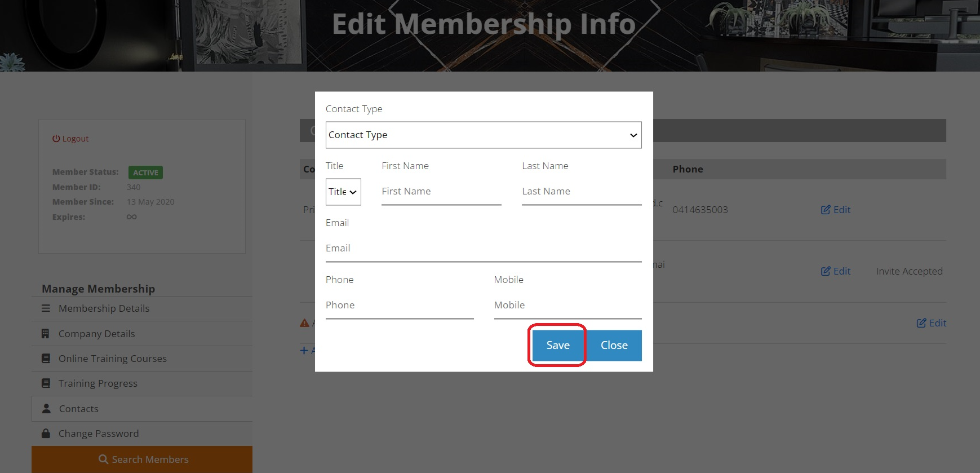
Task: Click the Phone input field
Action: click(x=399, y=306)
